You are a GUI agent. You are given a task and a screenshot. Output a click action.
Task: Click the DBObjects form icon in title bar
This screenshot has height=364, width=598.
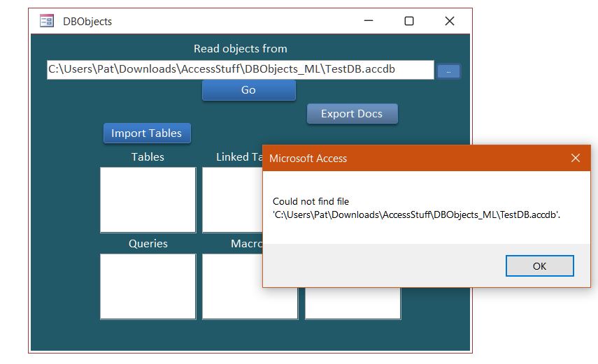coord(47,20)
